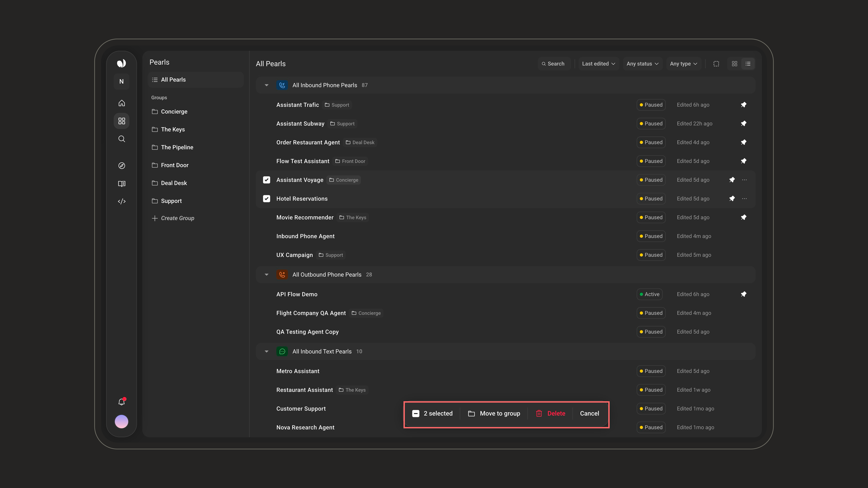Unpin Flow Test Assistant
The height and width of the screenshot is (488, 868).
click(744, 161)
